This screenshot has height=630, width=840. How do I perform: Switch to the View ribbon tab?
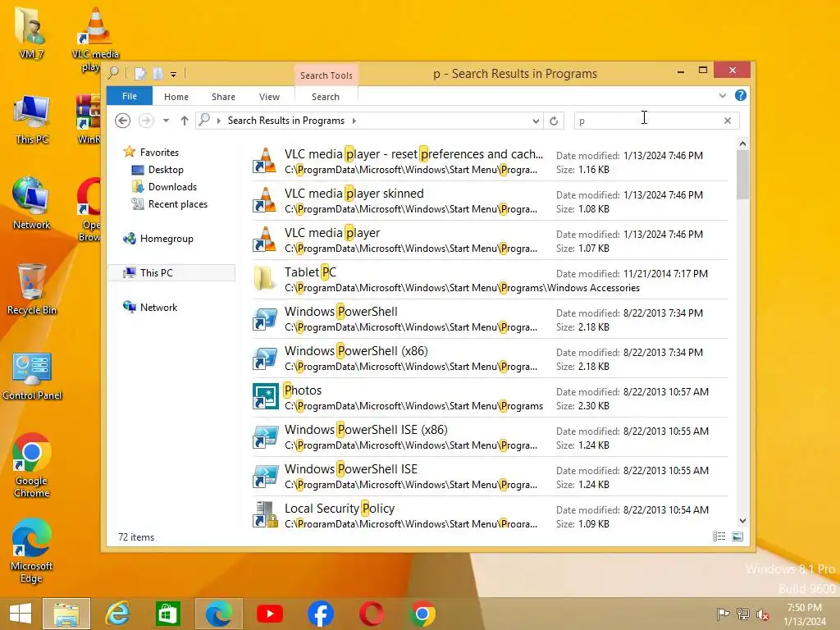tap(269, 97)
